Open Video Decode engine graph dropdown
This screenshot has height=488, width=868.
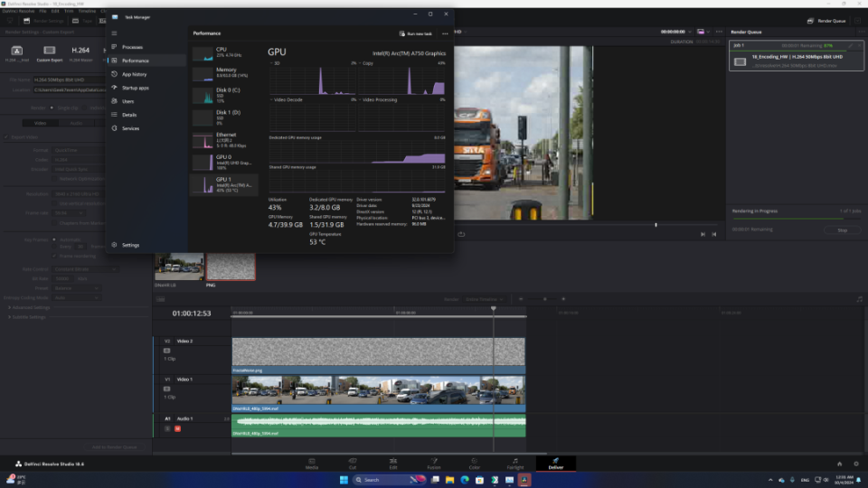(287, 100)
